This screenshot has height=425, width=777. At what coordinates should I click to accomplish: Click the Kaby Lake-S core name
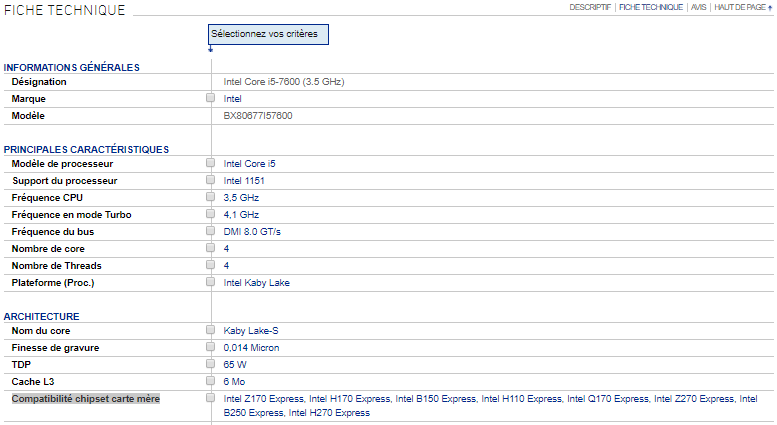click(251, 330)
